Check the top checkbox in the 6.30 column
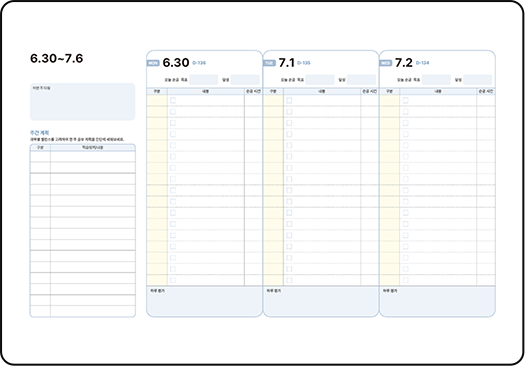Viewport: 525px width, 366px height. click(x=173, y=100)
